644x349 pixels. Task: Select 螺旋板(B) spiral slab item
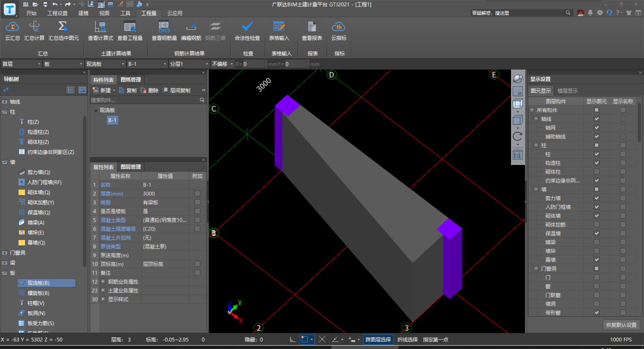pyautogui.click(x=38, y=293)
